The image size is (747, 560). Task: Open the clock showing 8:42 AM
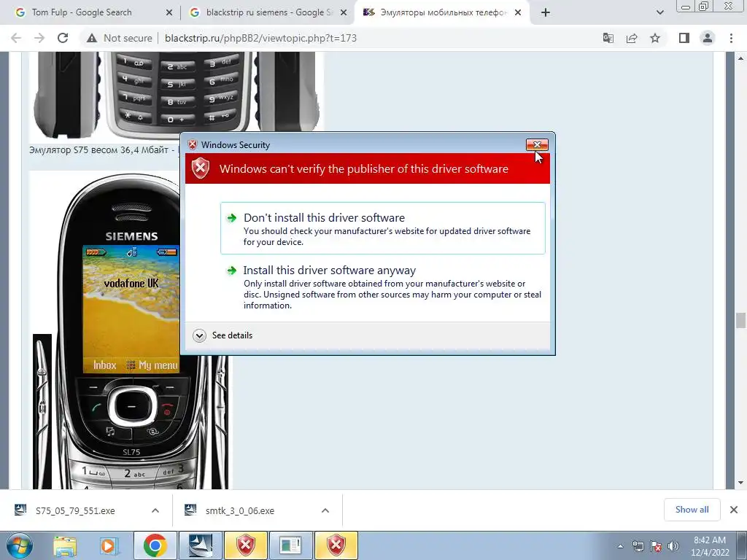point(710,546)
